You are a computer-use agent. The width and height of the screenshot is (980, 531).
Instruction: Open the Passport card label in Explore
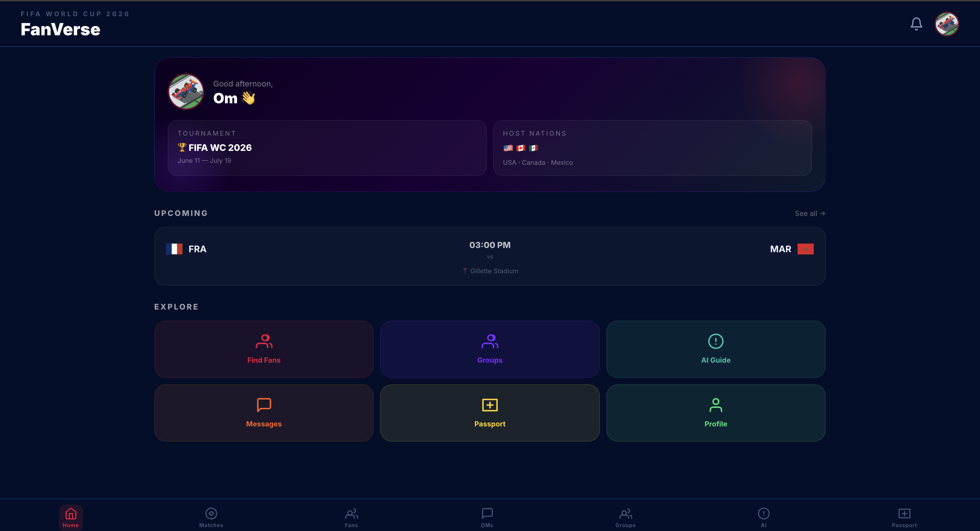coord(490,424)
